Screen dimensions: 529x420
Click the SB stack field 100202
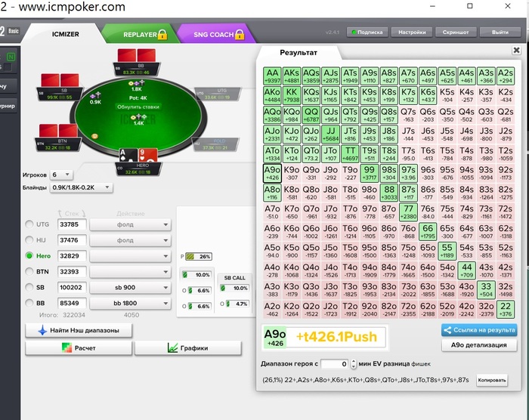pyautogui.click(x=72, y=287)
